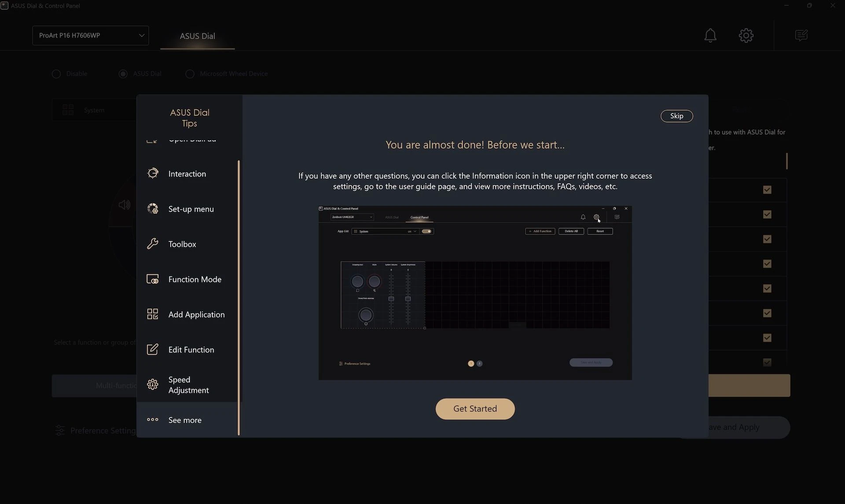The width and height of the screenshot is (845, 504).
Task: Open the Function Mode tips entry
Action: pos(187,279)
